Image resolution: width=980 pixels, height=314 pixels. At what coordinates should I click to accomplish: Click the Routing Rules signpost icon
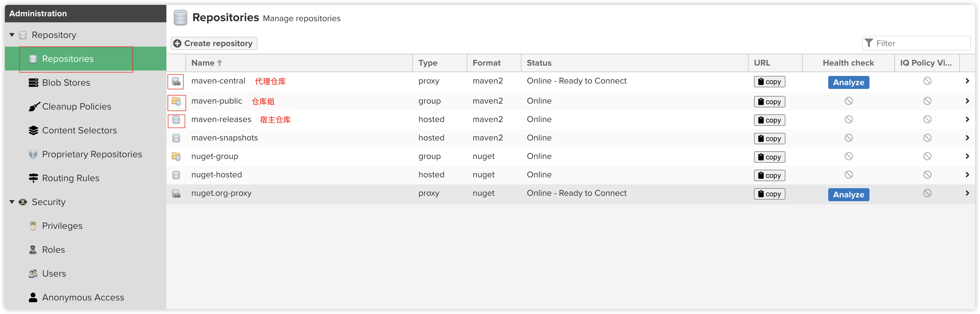click(34, 178)
